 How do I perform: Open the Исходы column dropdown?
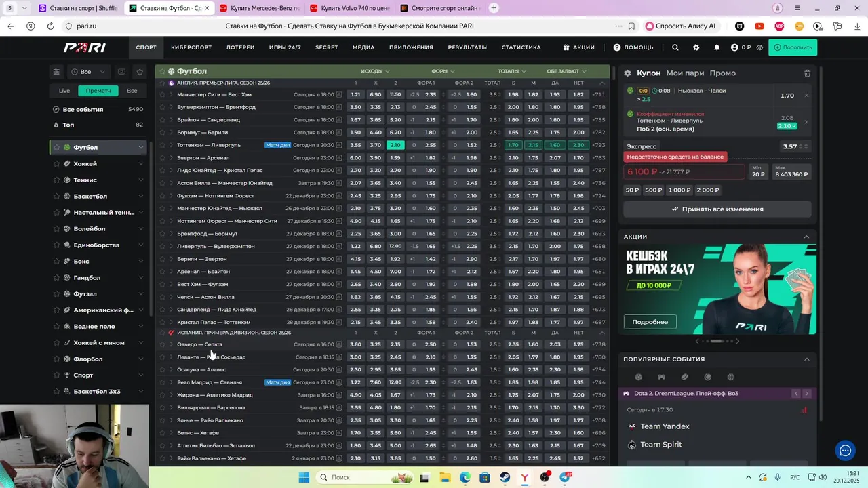pyautogui.click(x=375, y=71)
